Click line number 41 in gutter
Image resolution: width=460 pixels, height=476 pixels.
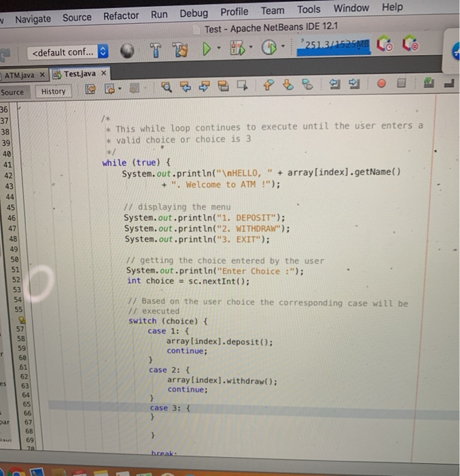tap(7, 165)
